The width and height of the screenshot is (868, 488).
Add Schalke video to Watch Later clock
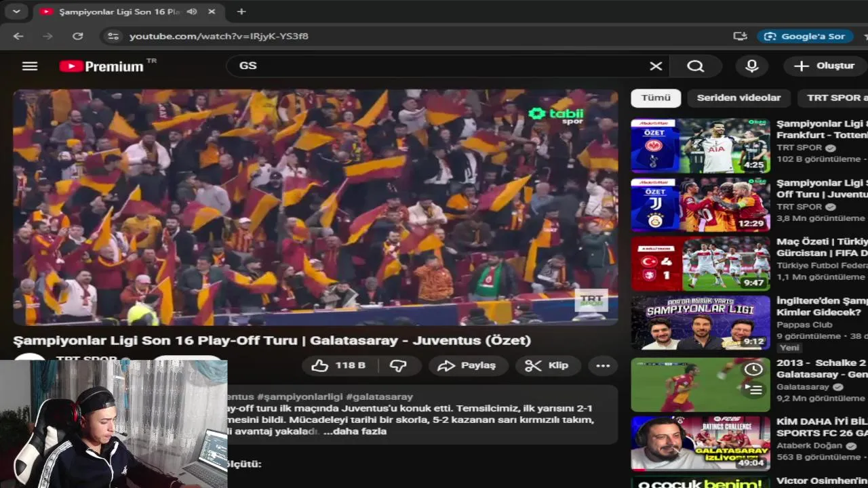tap(753, 369)
